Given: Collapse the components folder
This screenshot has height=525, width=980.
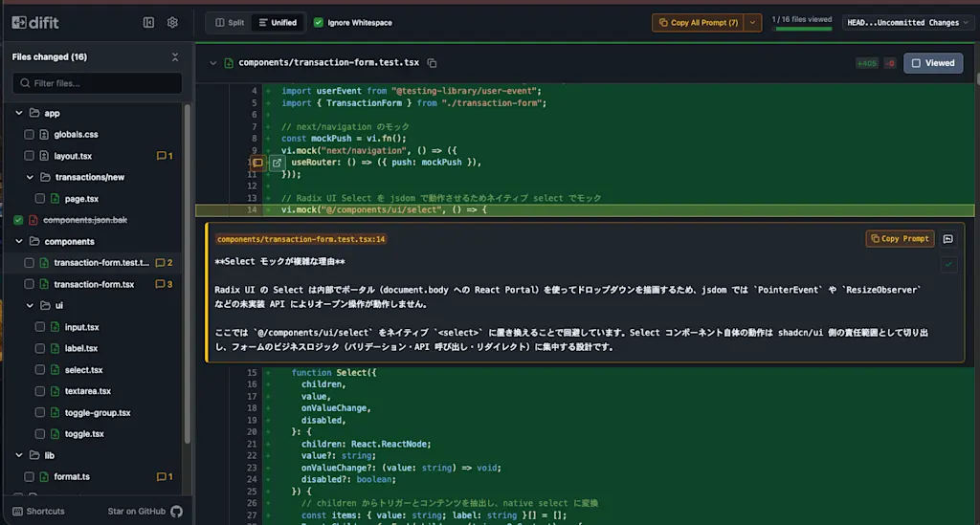Looking at the screenshot, I should click(19, 242).
